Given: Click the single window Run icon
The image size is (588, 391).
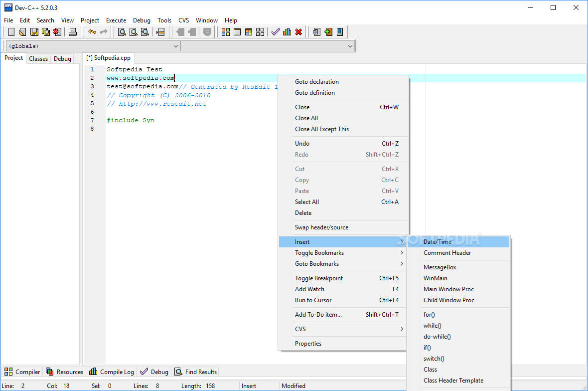Looking at the screenshot, I should point(237,32).
